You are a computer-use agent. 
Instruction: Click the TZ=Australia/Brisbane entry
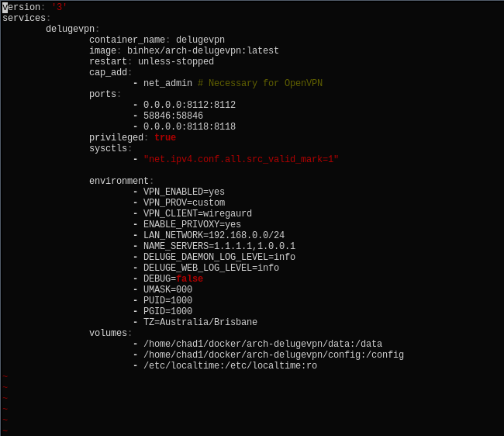200,322
